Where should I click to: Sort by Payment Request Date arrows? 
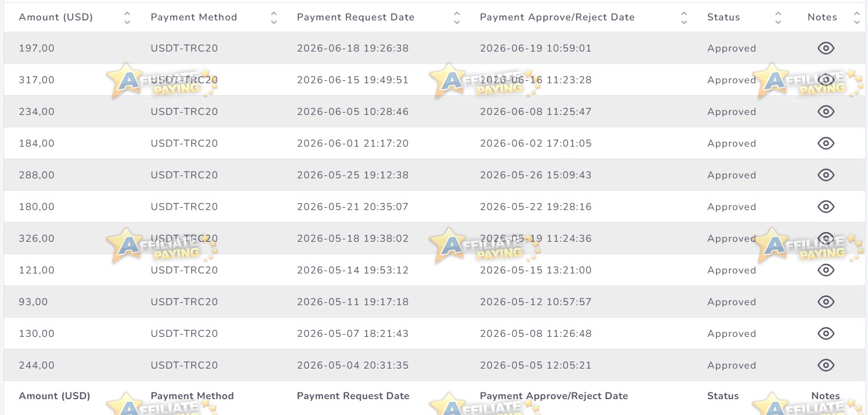point(457,18)
